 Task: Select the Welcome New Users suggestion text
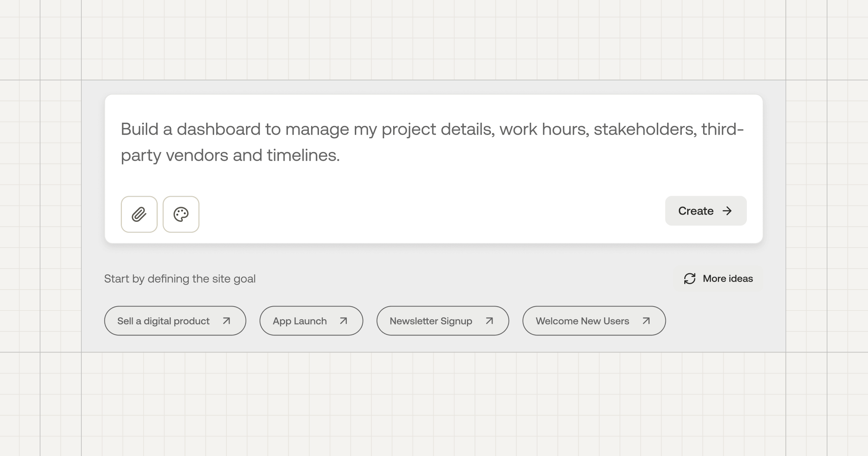582,321
